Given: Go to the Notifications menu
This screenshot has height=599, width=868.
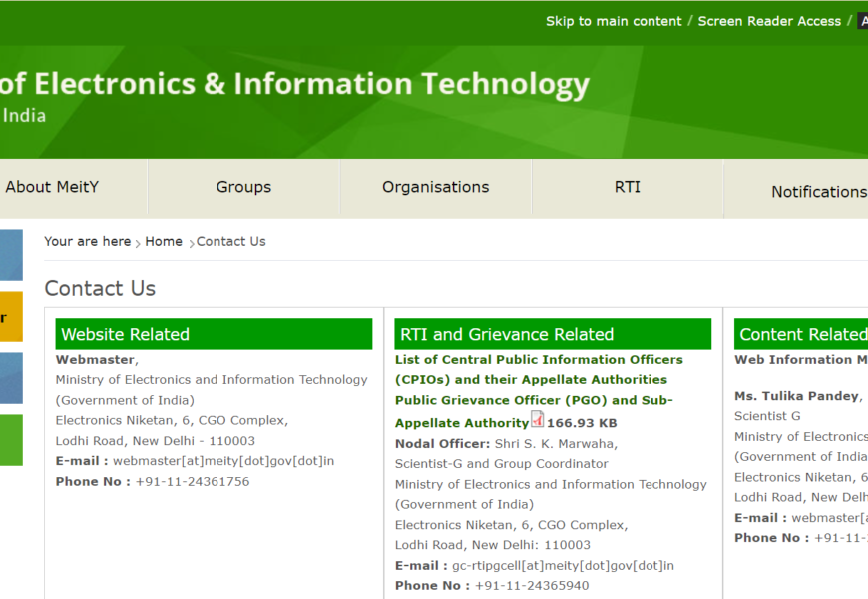Looking at the screenshot, I should point(819,191).
